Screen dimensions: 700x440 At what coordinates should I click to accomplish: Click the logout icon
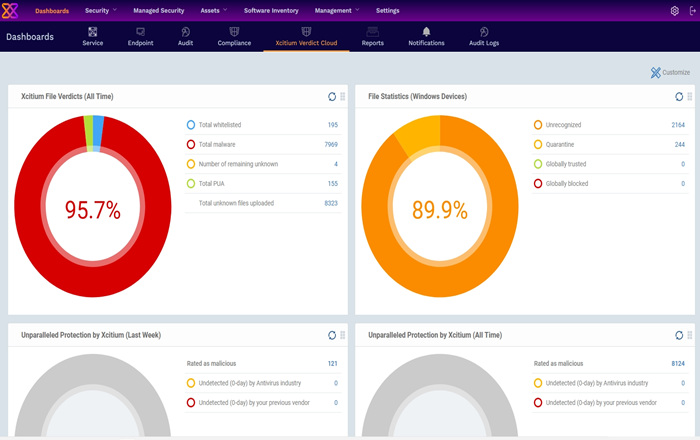point(692,11)
